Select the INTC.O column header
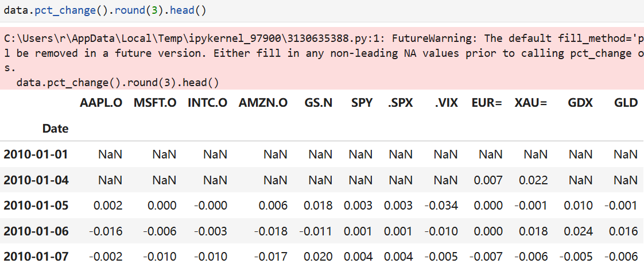Viewport: 644px width, 271px height. pos(207,103)
